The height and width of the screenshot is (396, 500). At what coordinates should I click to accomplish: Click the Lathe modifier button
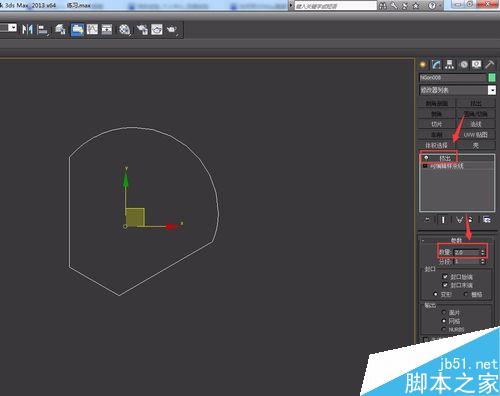click(437, 135)
